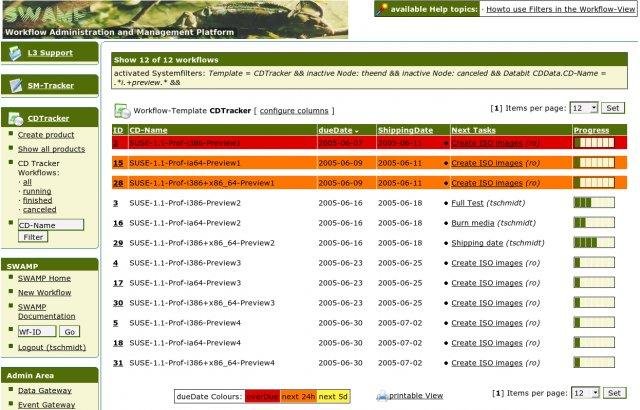Click the orange next 24h swatch
The width and height of the screenshot is (640, 410).
coord(298,397)
